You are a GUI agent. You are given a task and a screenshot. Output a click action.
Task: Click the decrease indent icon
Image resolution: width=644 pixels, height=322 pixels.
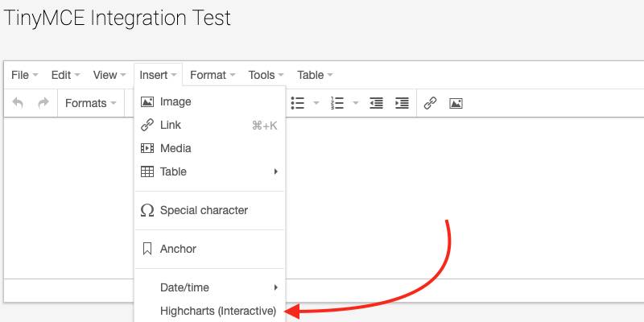tap(376, 103)
